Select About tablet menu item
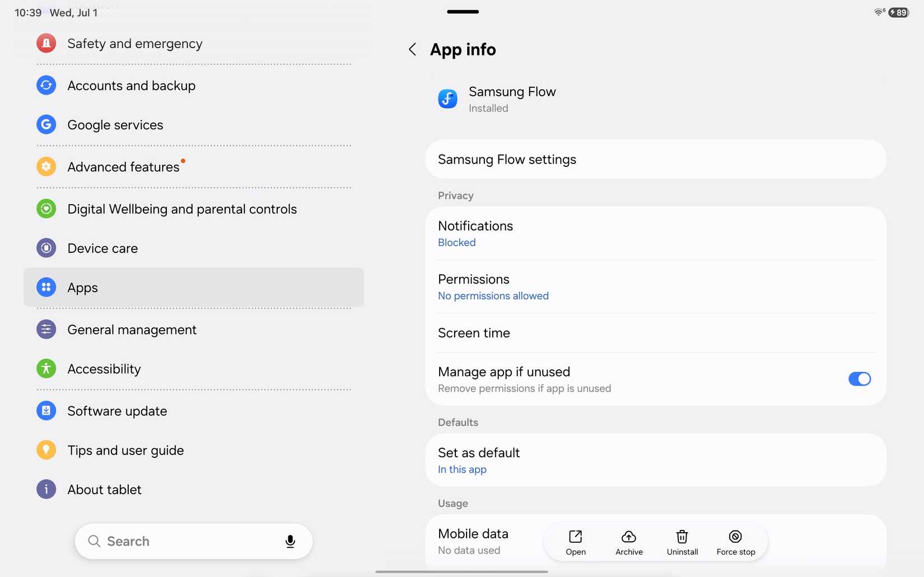Viewport: 924px width, 577px height. point(194,489)
